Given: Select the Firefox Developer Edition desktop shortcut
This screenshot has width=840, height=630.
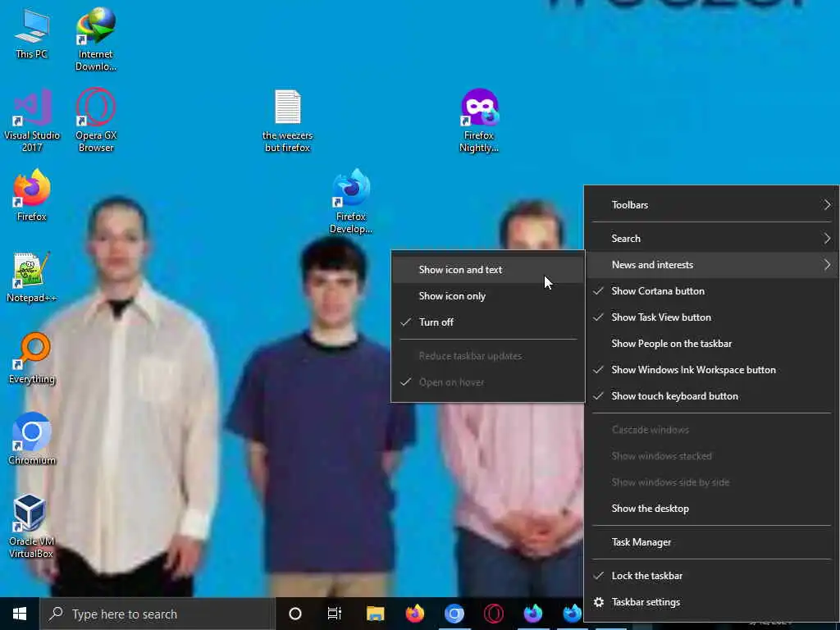Looking at the screenshot, I should 351,202.
